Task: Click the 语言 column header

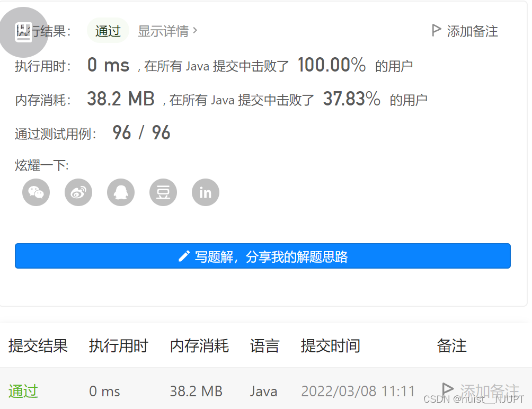Action: (x=264, y=346)
